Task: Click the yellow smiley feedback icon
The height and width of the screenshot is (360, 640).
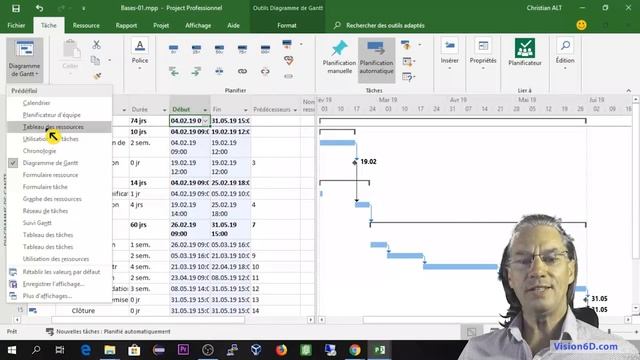Action: point(581,25)
